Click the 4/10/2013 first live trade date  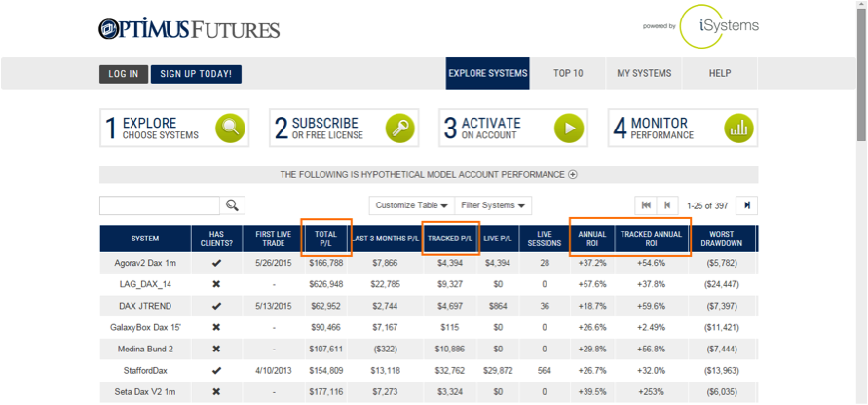pyautogui.click(x=274, y=370)
